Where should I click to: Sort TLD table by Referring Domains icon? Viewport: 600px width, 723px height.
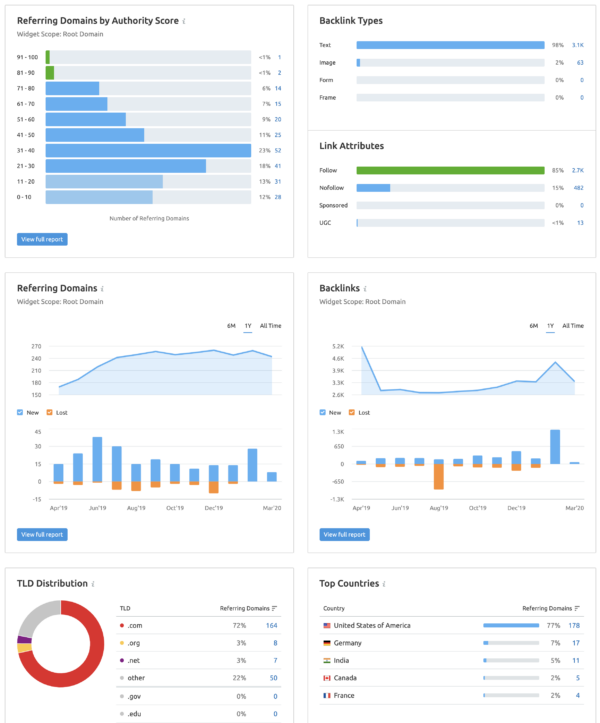pyautogui.click(x=274, y=608)
